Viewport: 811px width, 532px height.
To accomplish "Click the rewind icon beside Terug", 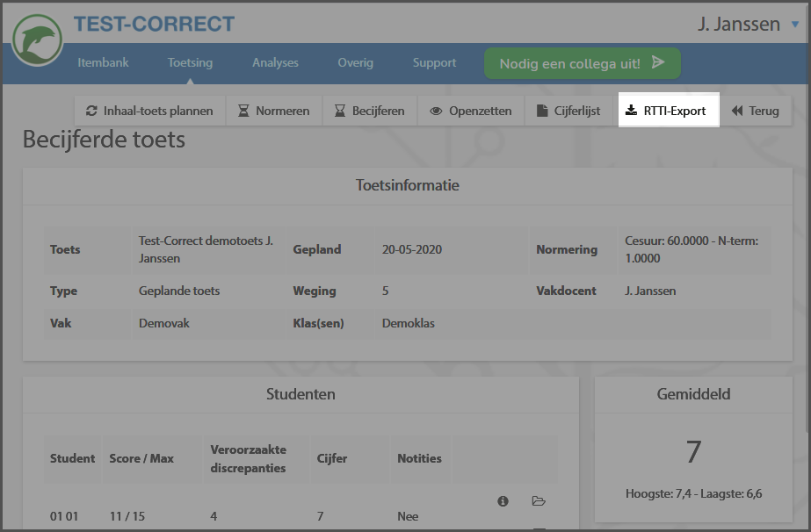I will coord(736,111).
